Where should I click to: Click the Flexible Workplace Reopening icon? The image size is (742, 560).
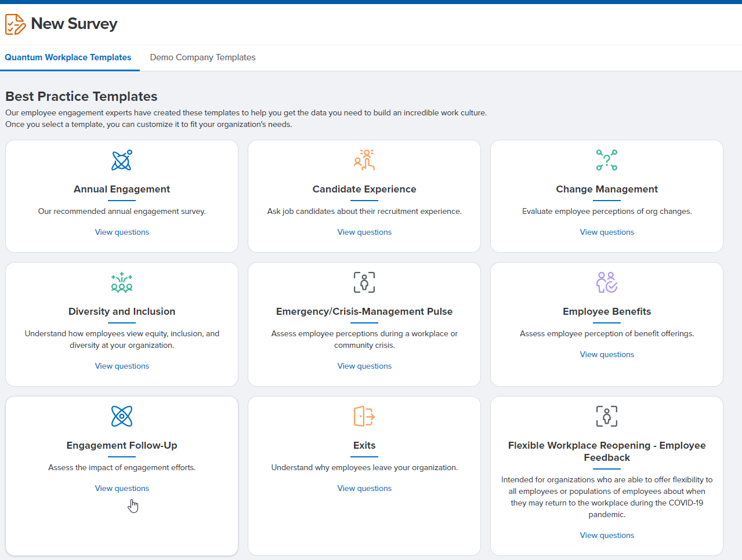point(607,416)
